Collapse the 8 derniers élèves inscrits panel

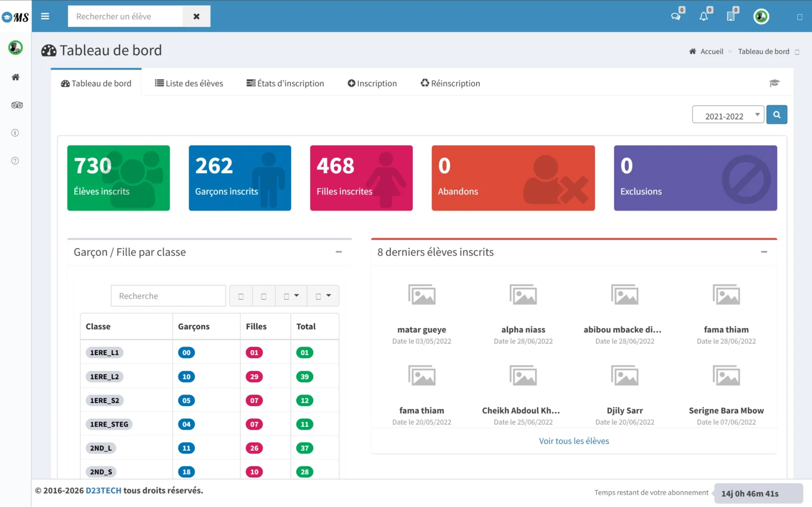click(x=764, y=252)
